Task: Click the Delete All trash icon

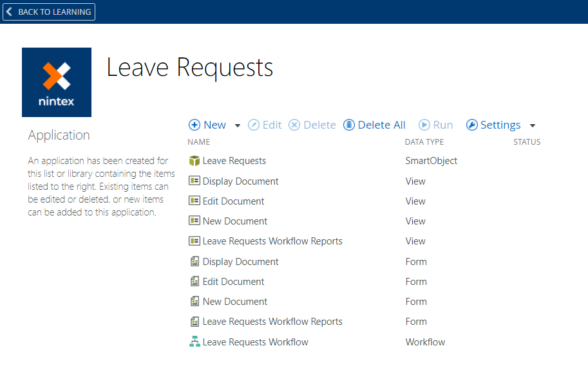Action: 349,125
